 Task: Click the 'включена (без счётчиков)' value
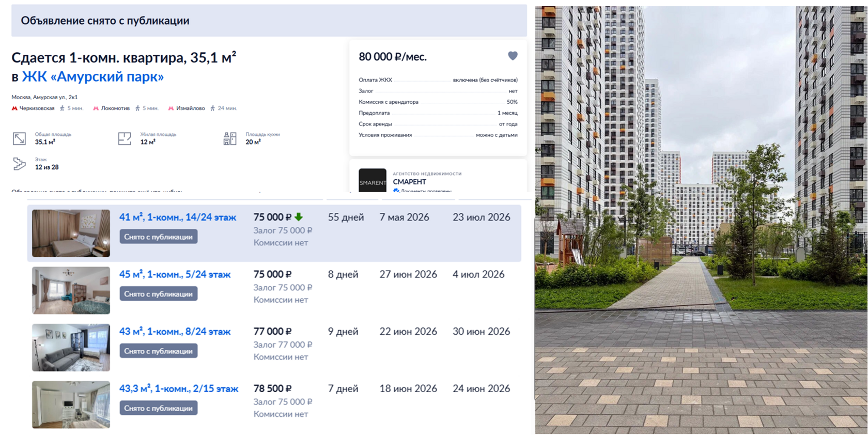(485, 80)
